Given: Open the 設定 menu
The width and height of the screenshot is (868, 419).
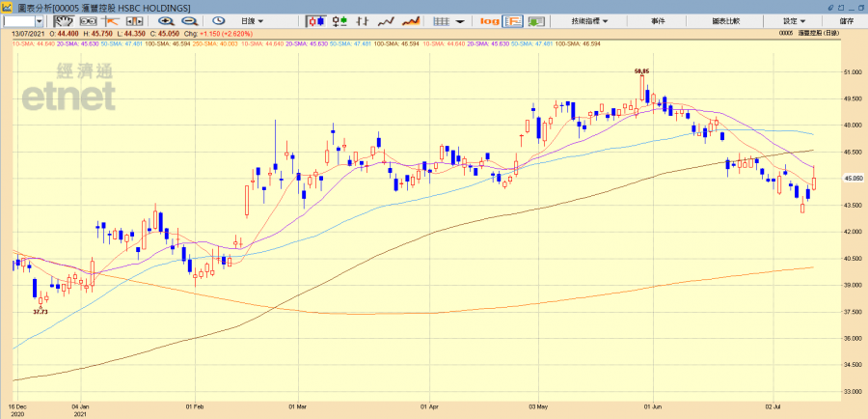Looking at the screenshot, I should pos(795,20).
